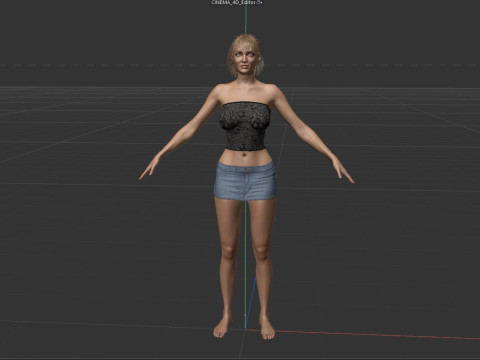
Task: Click the small icon beside CINEMA_4D_Editor label
Action: [260, 2]
